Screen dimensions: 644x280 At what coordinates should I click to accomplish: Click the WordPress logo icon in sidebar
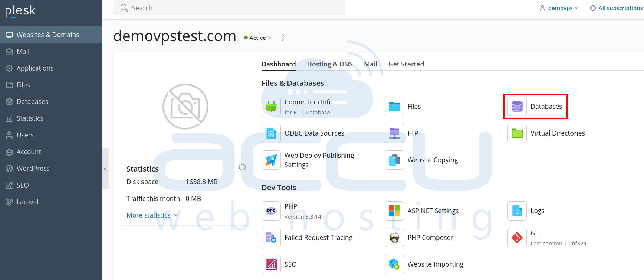click(9, 169)
